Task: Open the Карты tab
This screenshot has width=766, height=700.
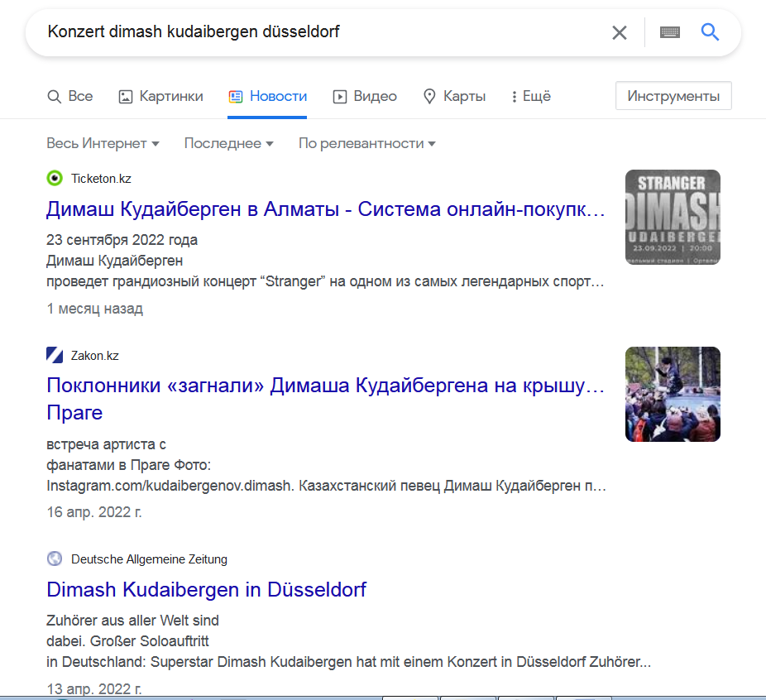Action: click(454, 96)
